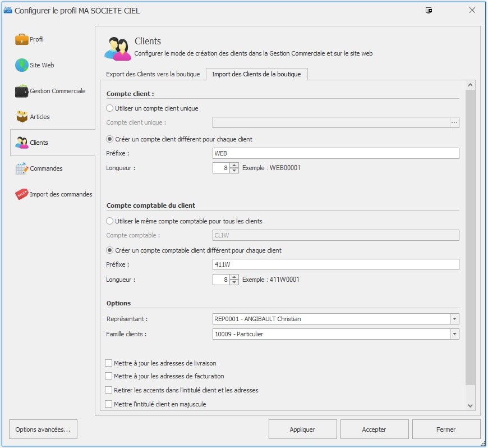Open the Profil section
Screen dimensions: 488x448
(36, 39)
